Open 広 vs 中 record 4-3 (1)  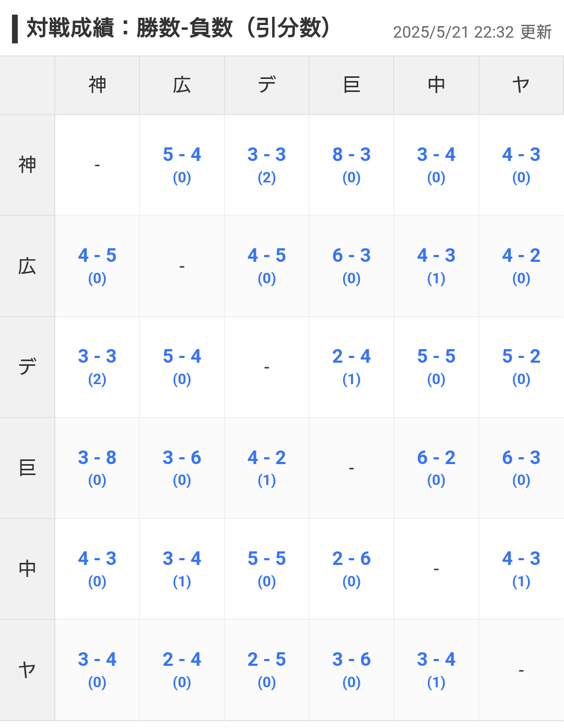point(436,265)
